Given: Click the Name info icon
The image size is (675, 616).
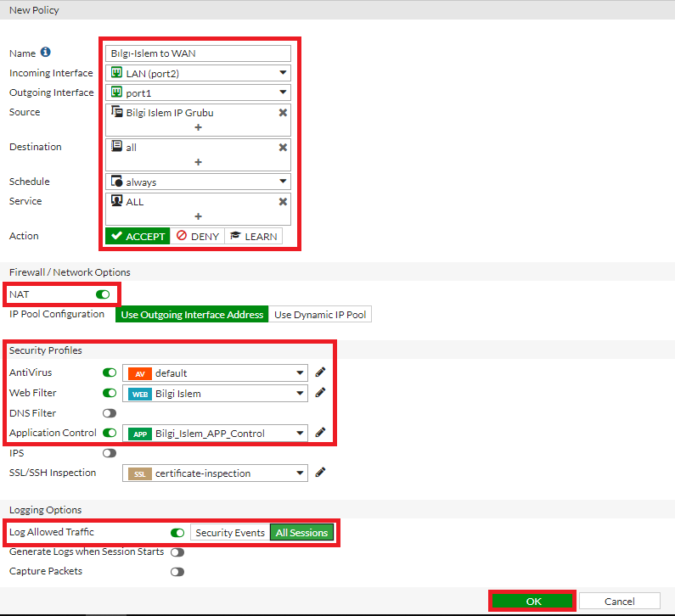Looking at the screenshot, I should click(x=45, y=52).
